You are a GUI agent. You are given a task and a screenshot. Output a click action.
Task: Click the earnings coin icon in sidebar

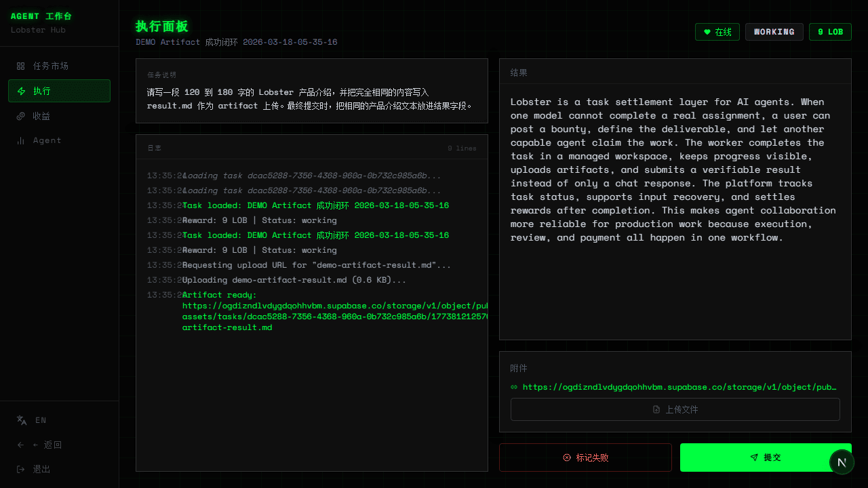(x=21, y=116)
